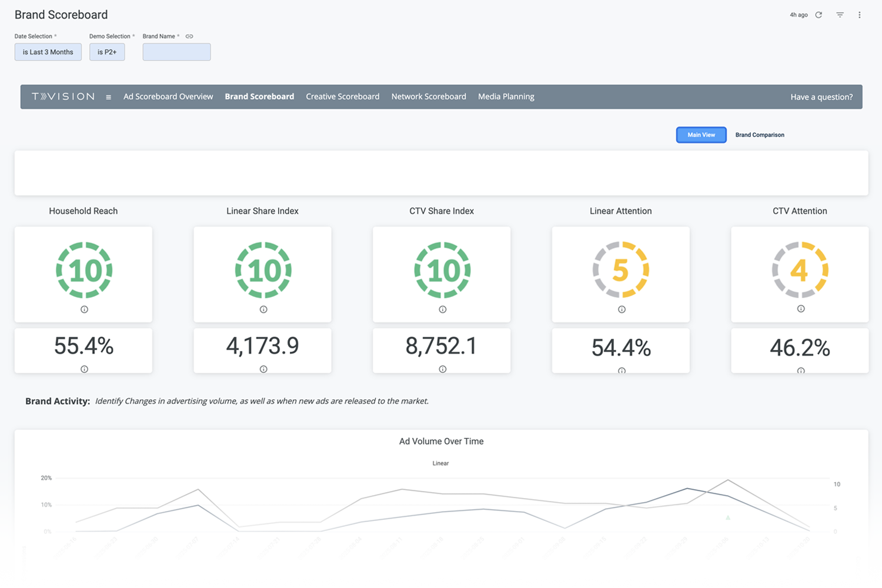Click inside the empty Brand Name field

click(x=176, y=52)
